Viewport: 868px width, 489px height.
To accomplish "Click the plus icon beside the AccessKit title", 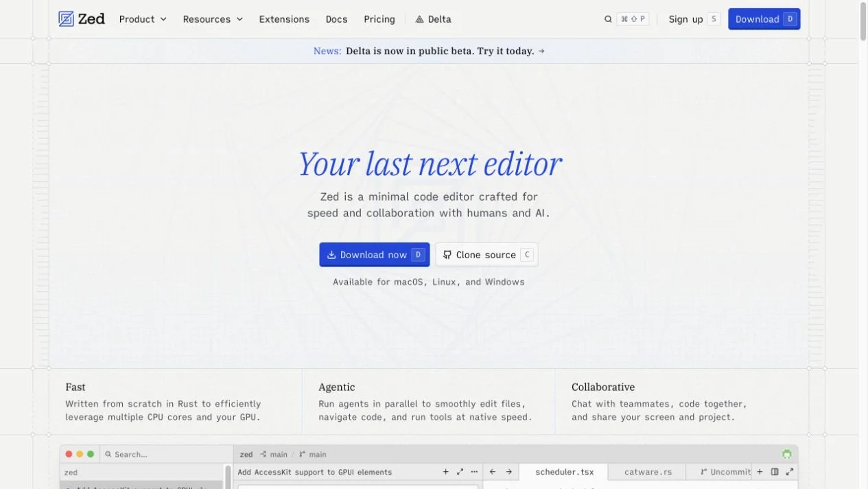I will coord(446,472).
